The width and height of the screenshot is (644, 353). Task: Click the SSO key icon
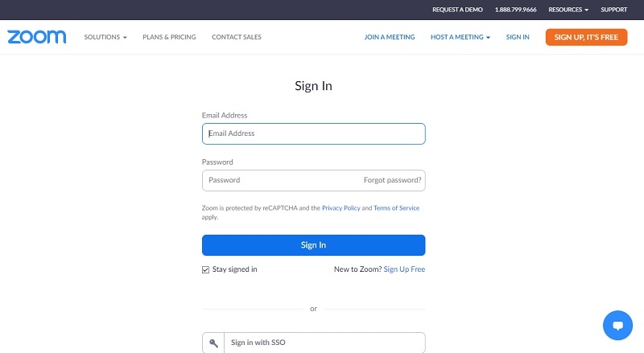[x=213, y=343]
